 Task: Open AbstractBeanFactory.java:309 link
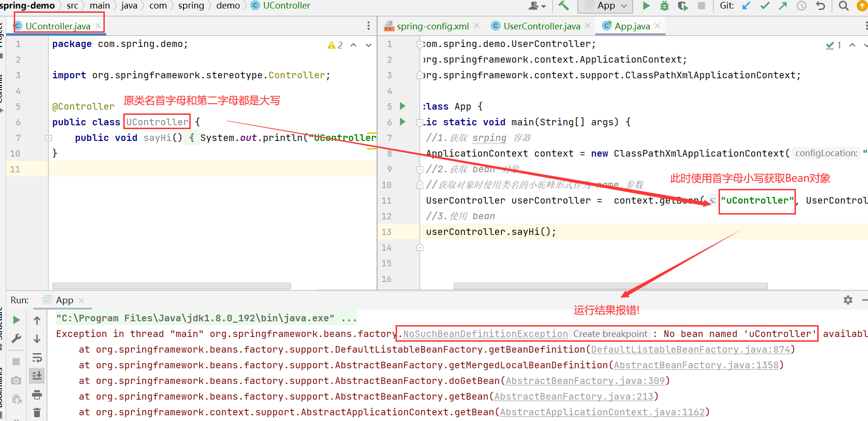pos(585,381)
